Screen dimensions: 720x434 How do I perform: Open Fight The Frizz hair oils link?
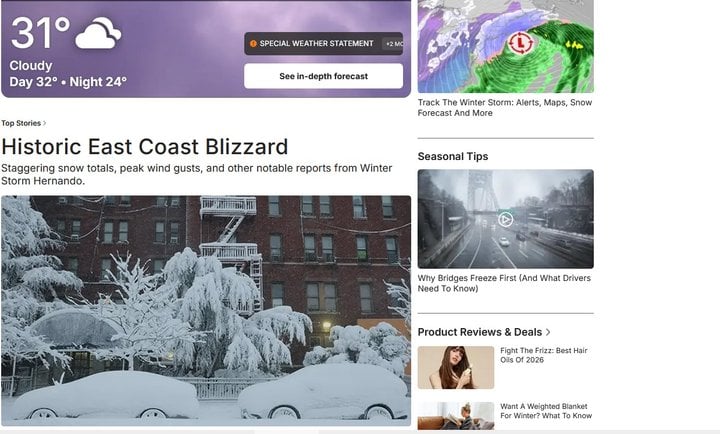coord(544,355)
